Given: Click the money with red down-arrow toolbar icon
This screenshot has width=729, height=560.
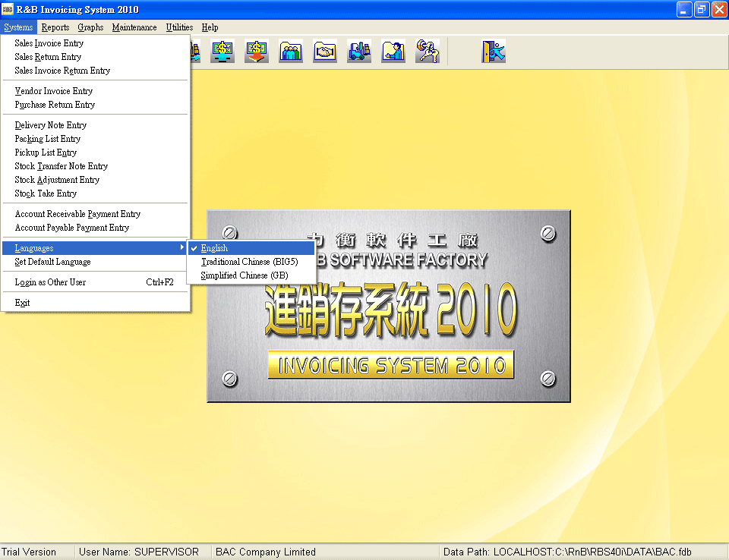Looking at the screenshot, I should [257, 51].
